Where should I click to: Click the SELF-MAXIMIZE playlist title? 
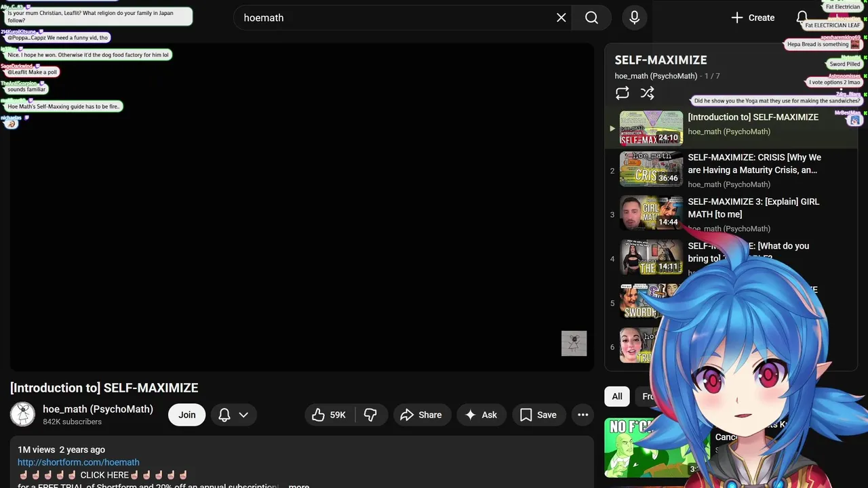[x=660, y=60]
